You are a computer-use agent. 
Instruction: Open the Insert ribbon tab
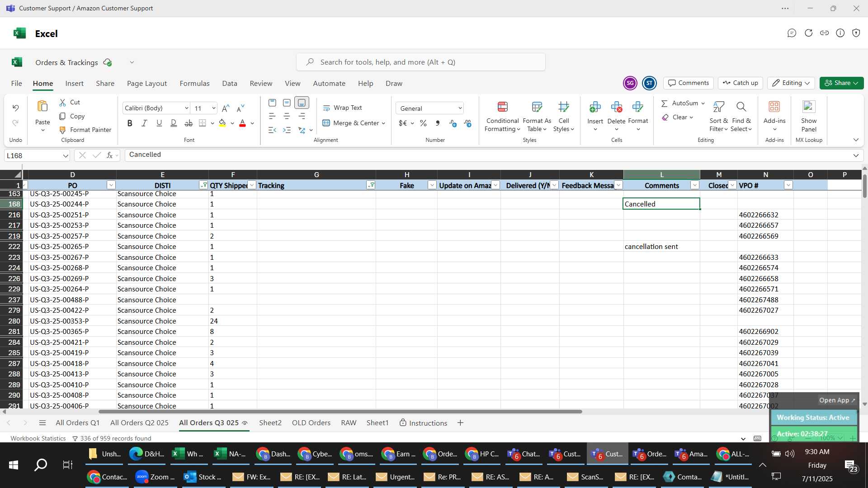pos(74,84)
